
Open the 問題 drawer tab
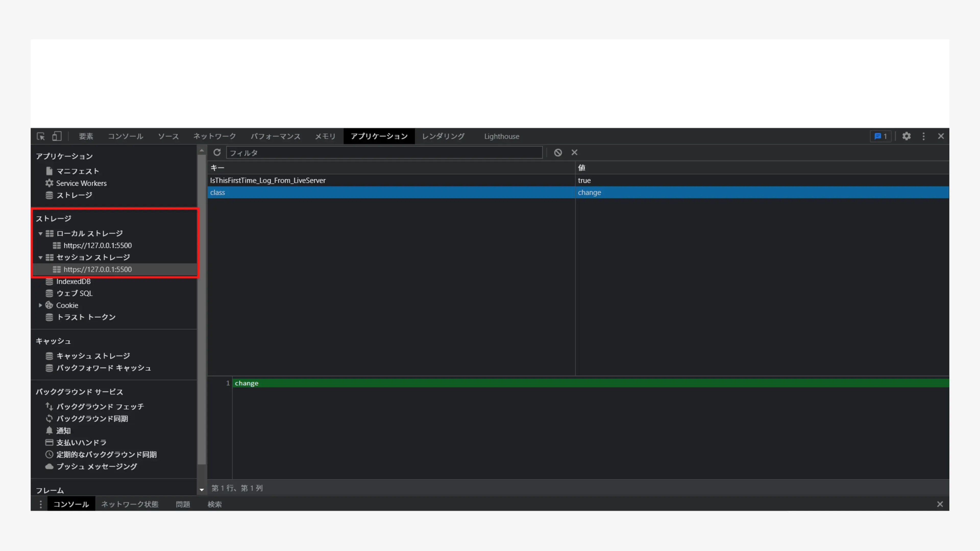183,504
